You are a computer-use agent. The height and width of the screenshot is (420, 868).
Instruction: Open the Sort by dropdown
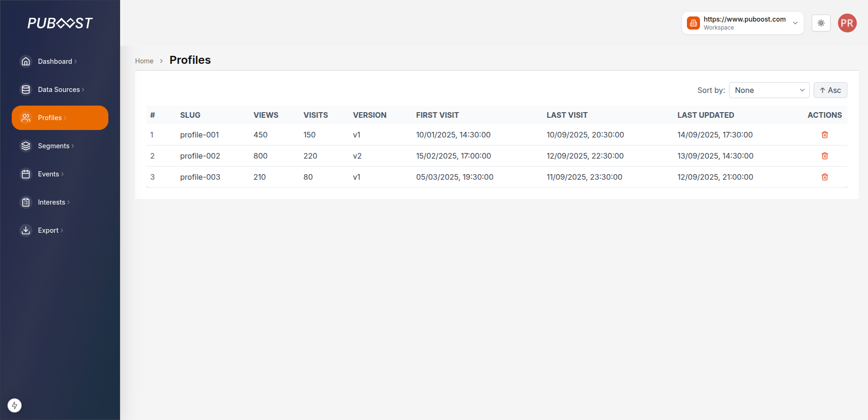[769, 90]
